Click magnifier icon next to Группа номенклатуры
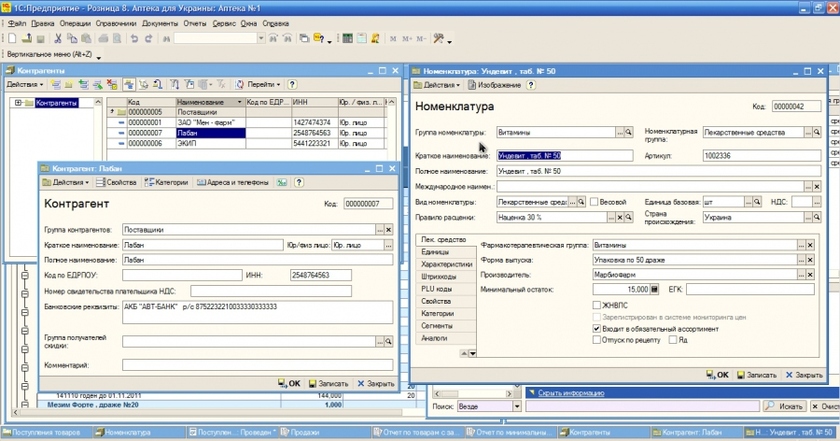Screen dimensions: 840x441 pos(630,132)
